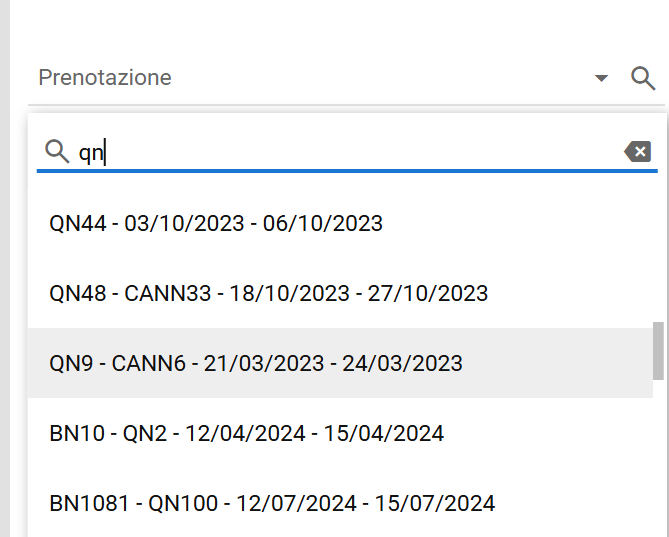
Task: Choose the booking ending 27/10/2023
Action: coord(340,293)
